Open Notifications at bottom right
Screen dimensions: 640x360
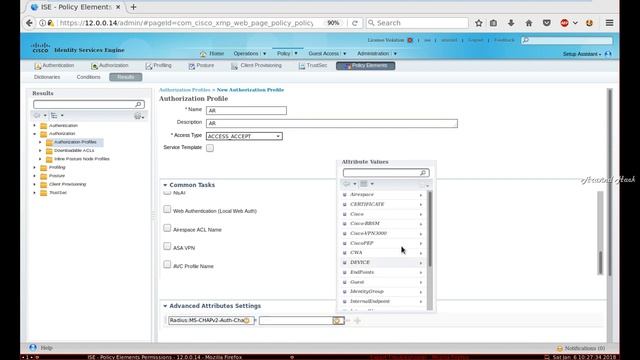(x=581, y=349)
